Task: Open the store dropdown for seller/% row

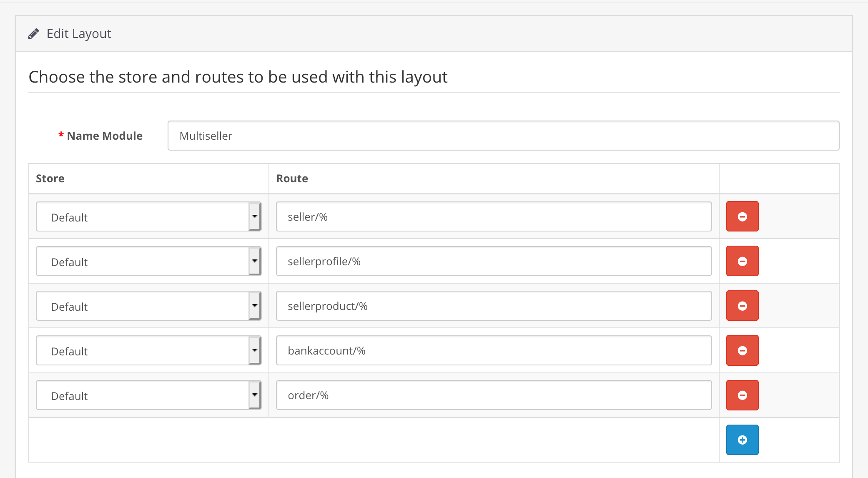Action: point(255,216)
